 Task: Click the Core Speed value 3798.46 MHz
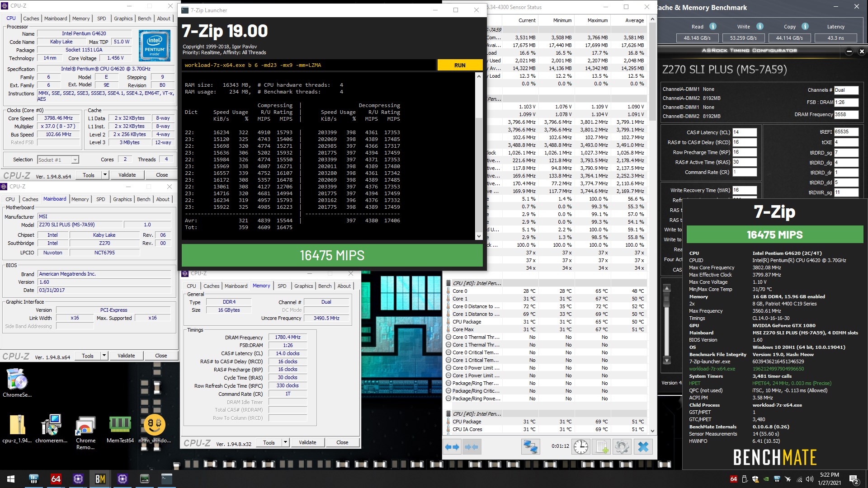59,118
